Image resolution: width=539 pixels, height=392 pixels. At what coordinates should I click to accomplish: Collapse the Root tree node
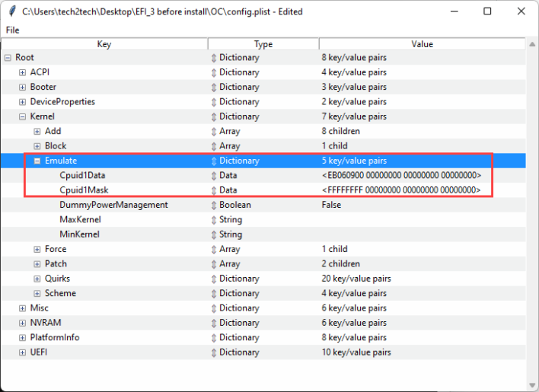point(8,58)
